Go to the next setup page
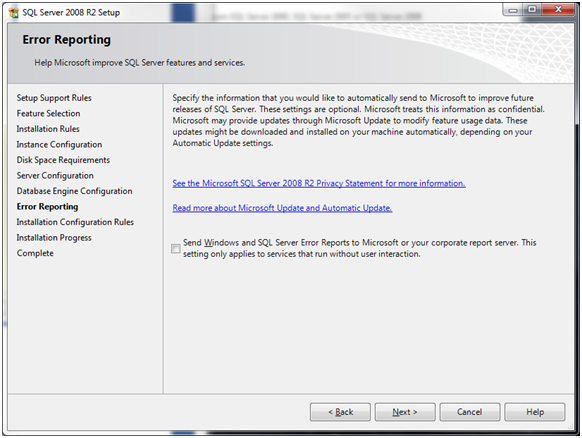Viewport: 582px width, 438px height. pos(405,412)
